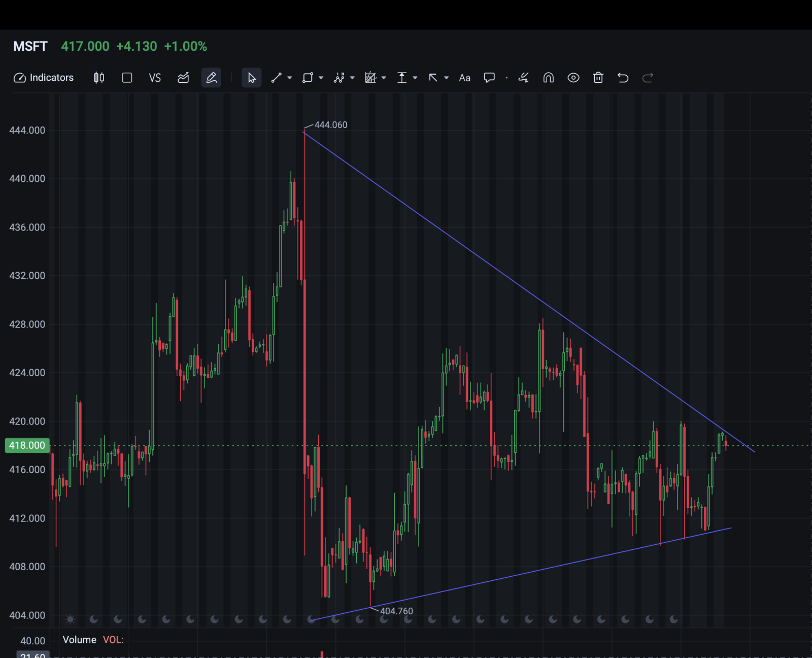Toggle drawings visibility with eye icon

pos(573,78)
